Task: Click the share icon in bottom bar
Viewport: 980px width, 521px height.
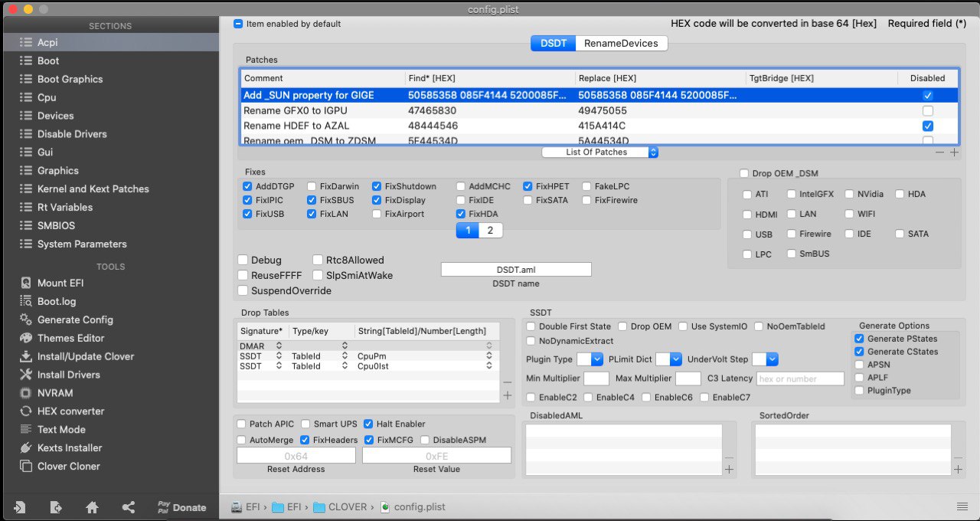Action: (129, 507)
